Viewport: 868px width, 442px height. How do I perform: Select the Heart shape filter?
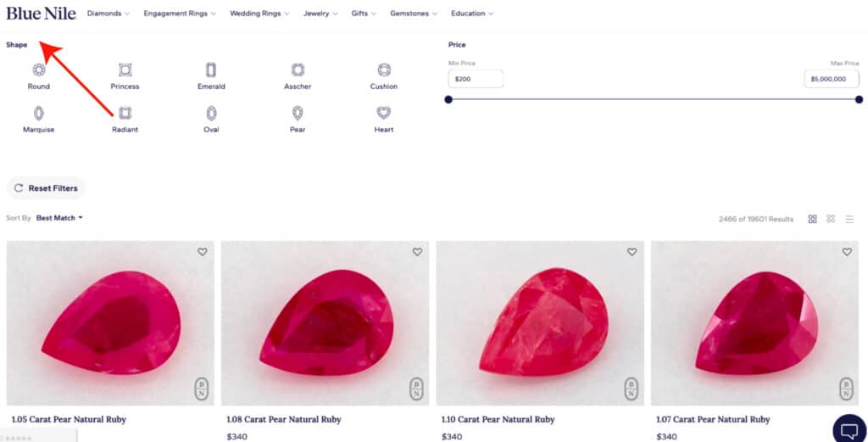[384, 113]
